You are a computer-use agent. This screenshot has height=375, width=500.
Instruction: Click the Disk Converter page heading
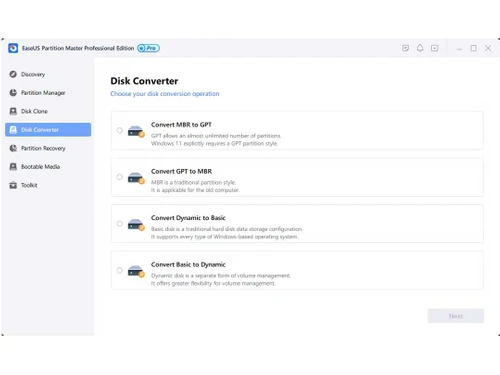pos(144,81)
